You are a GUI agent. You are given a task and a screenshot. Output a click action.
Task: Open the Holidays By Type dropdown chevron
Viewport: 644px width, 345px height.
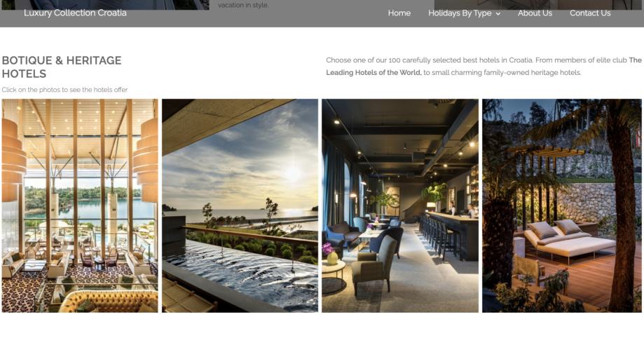(498, 13)
